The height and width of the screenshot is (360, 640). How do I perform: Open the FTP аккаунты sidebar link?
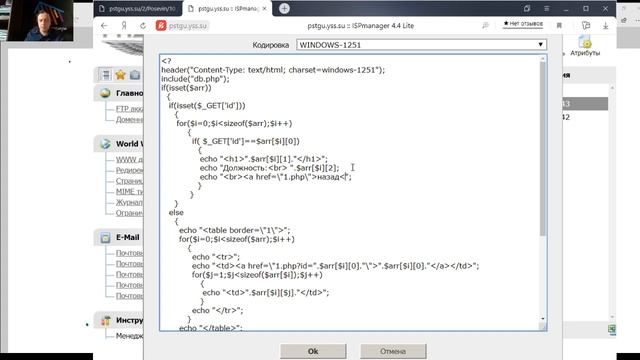tap(129, 109)
